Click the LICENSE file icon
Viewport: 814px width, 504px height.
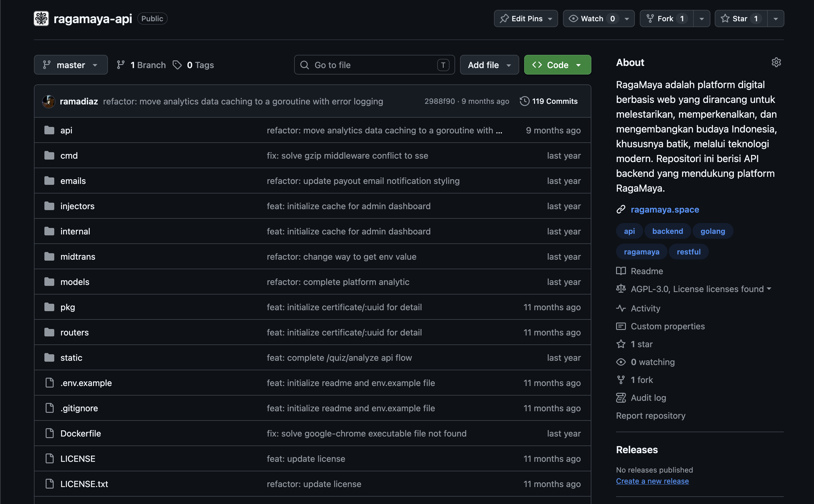coord(49,459)
